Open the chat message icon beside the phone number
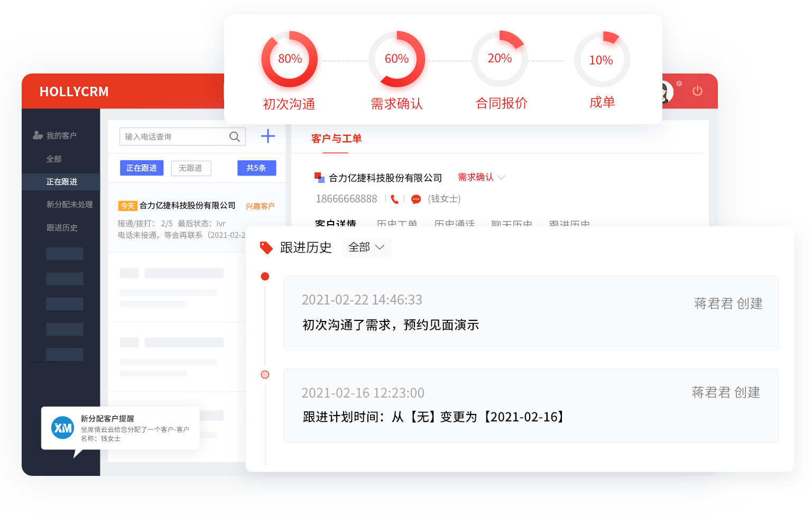 point(416,199)
